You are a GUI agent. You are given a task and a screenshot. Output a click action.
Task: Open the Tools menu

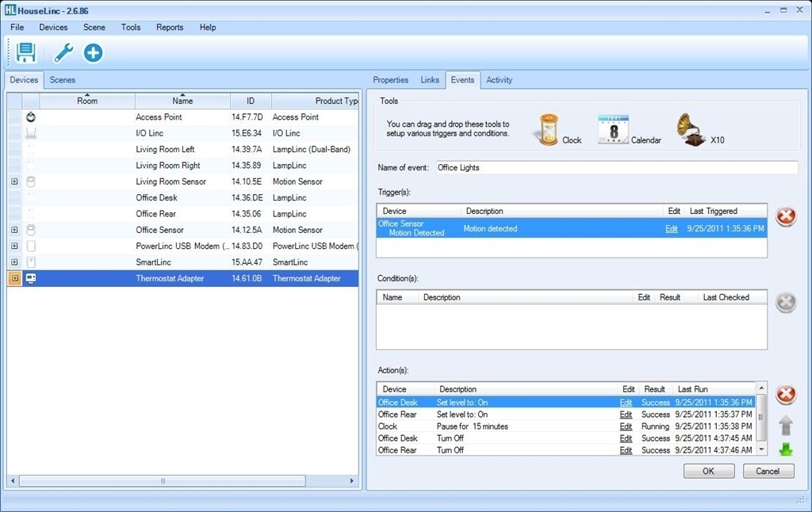point(131,27)
